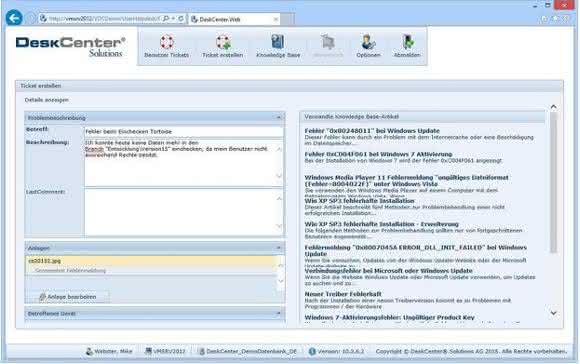Image resolution: width=580 pixels, height=364 pixels.
Task: Open article Win XP SP3 fehlerhafte Installation - Erweiterung
Action: (381, 224)
